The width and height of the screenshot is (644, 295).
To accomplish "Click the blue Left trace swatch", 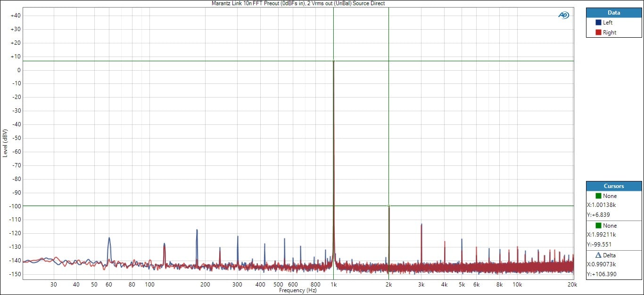I will pos(598,23).
